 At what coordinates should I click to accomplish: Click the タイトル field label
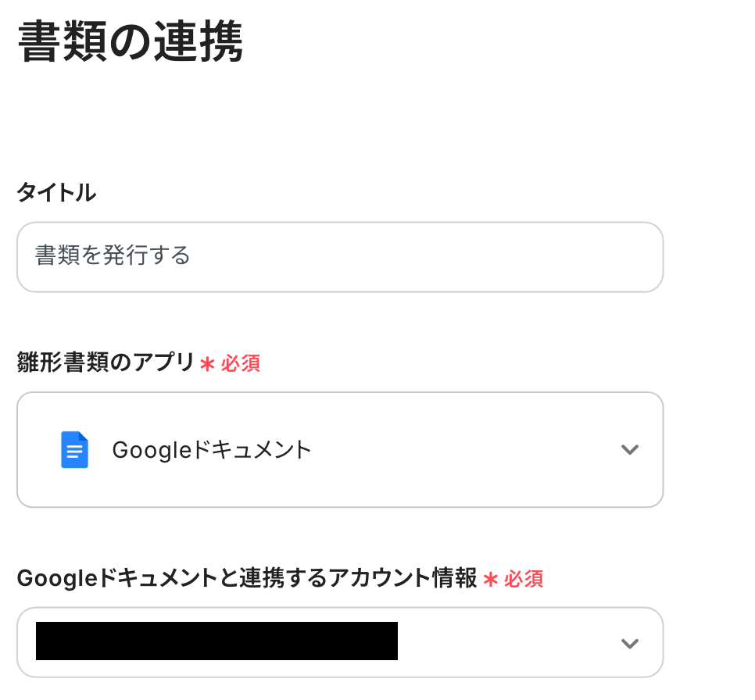click(x=56, y=193)
